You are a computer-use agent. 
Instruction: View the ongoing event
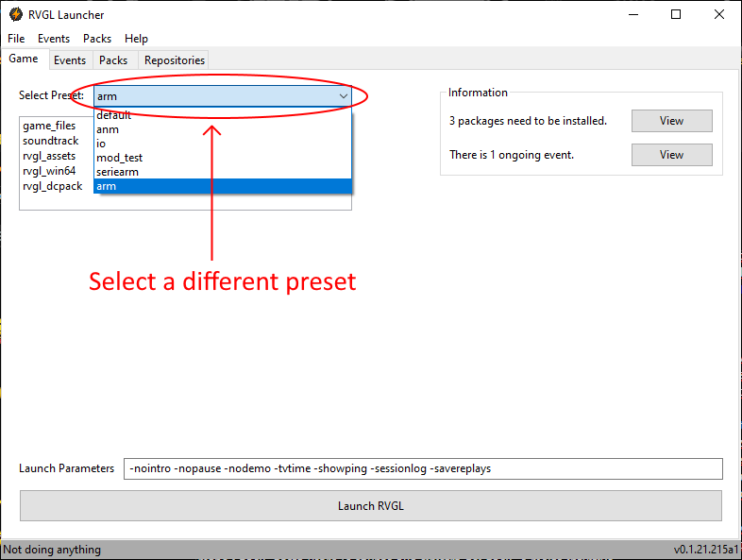pyautogui.click(x=671, y=155)
